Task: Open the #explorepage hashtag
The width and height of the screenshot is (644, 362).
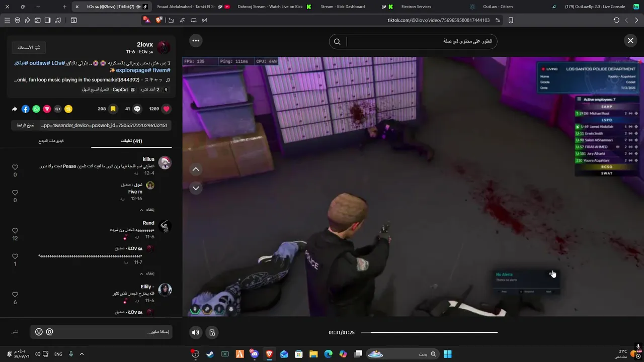Action: [x=134, y=70]
